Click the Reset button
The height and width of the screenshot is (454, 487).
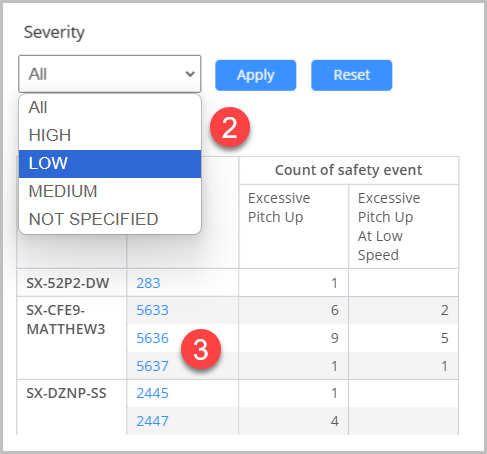pos(352,75)
